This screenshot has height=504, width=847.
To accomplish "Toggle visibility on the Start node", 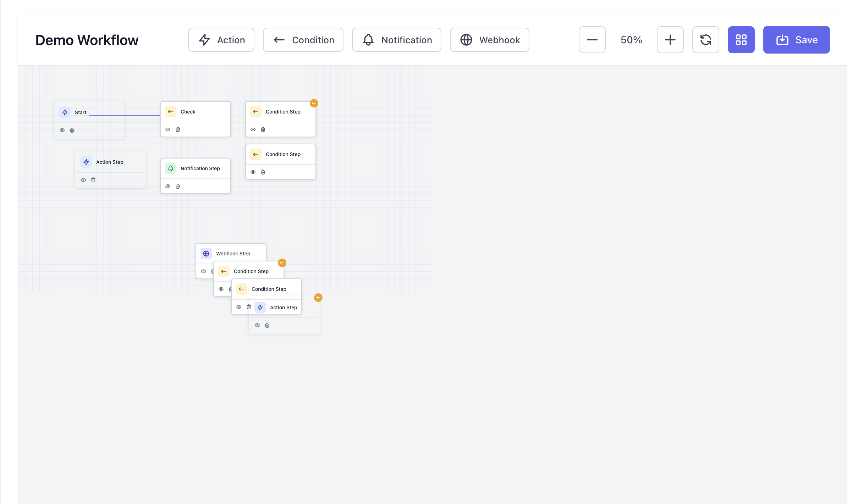I will point(62,130).
